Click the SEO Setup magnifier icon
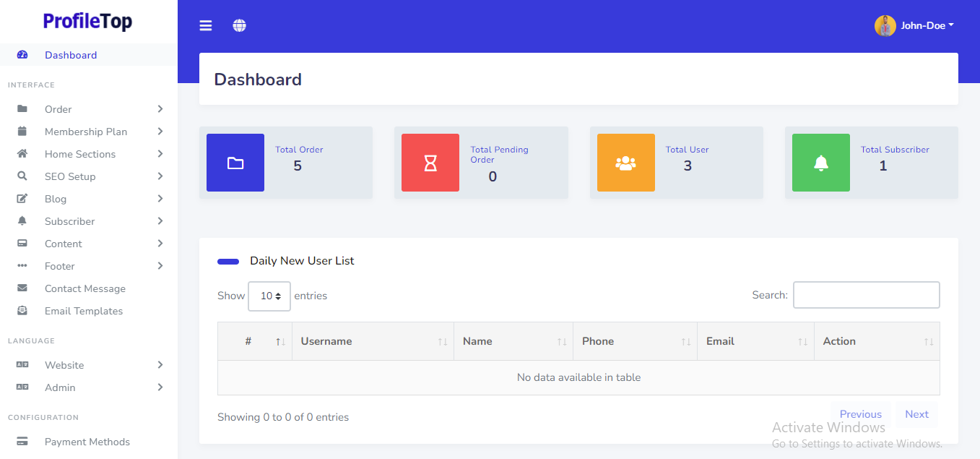 pos(22,176)
